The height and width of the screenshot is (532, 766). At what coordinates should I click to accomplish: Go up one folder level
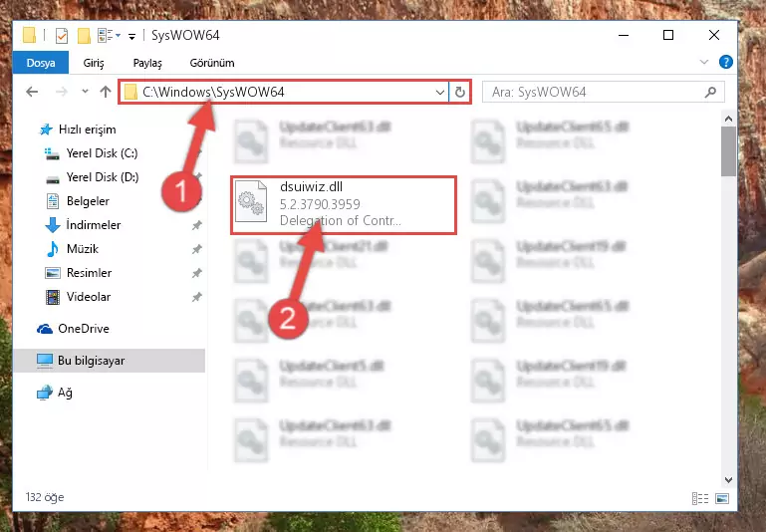(x=106, y=92)
